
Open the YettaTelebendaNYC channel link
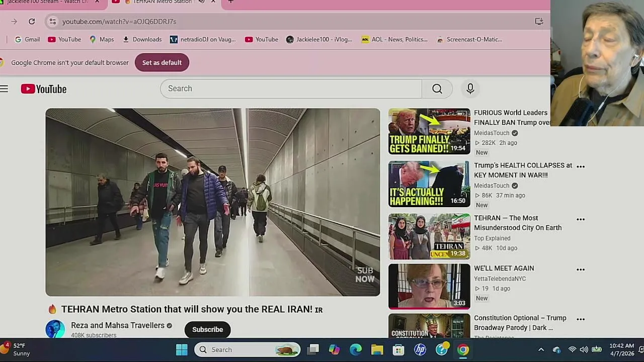click(x=500, y=279)
